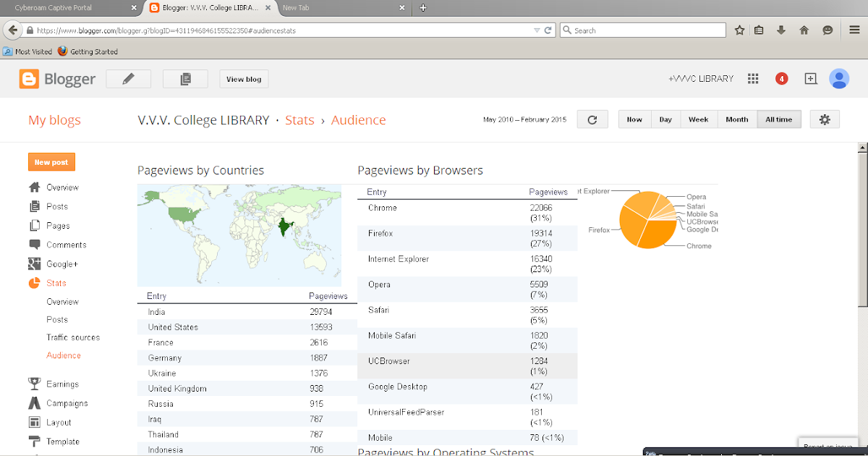Click the Comments speech bubble icon

(x=34, y=245)
